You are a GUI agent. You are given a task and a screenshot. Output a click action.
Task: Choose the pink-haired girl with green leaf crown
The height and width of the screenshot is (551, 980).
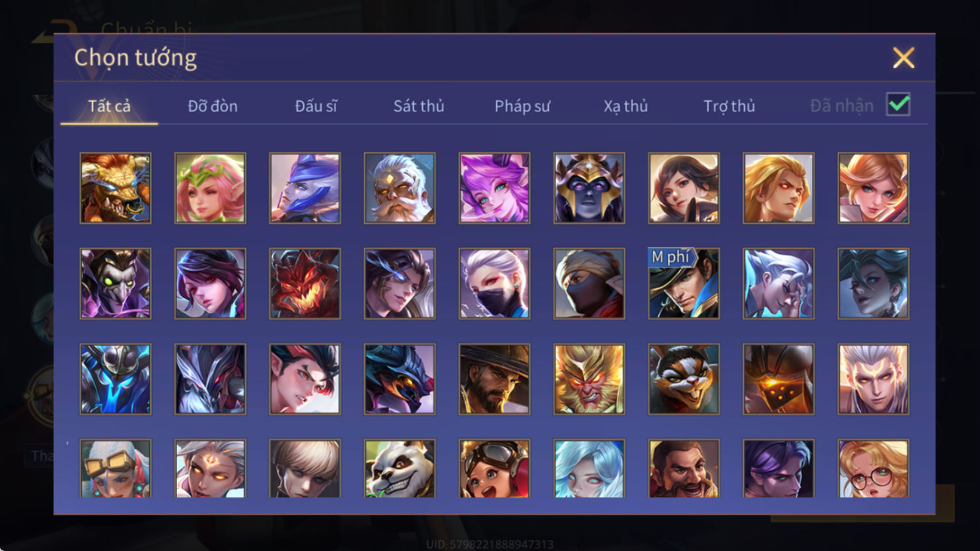point(210,188)
